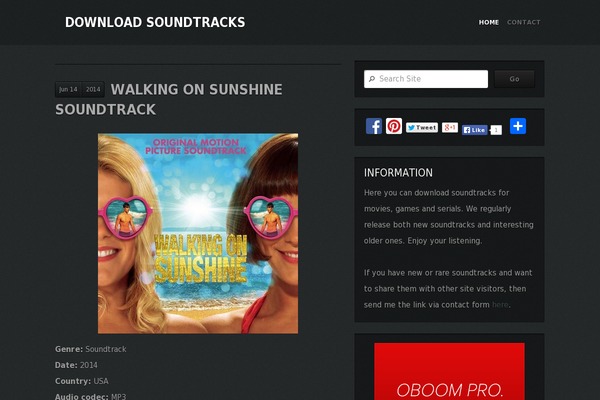Open the Home menu item

(489, 22)
